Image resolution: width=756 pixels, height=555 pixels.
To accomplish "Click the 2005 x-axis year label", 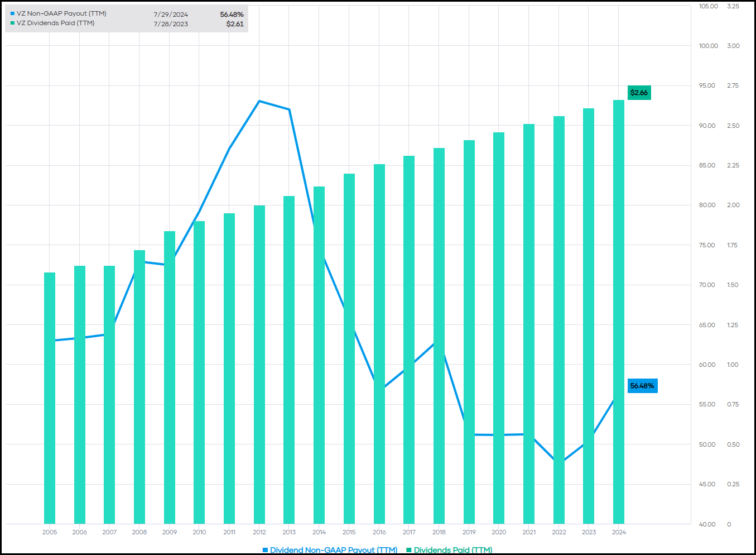I will [50, 532].
